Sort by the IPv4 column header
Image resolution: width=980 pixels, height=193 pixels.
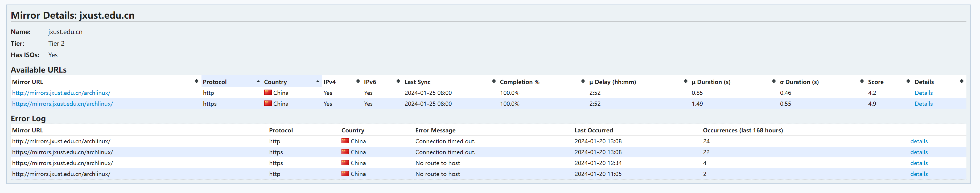coord(342,82)
